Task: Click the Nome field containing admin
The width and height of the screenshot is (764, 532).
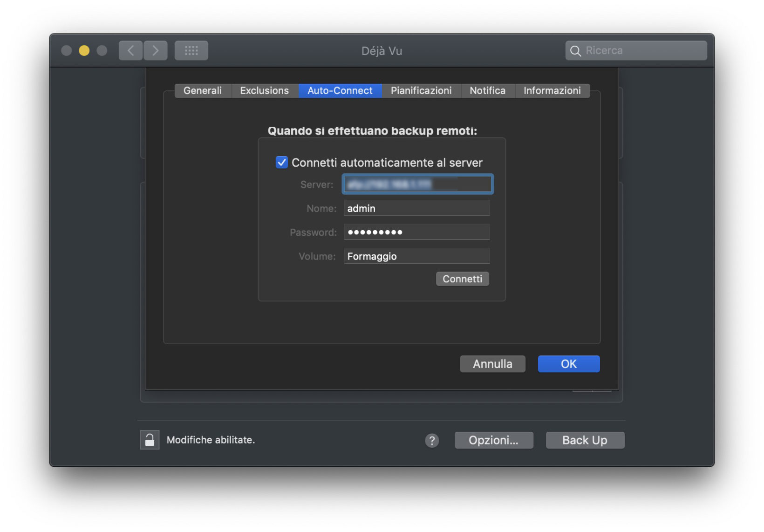Action: (417, 208)
